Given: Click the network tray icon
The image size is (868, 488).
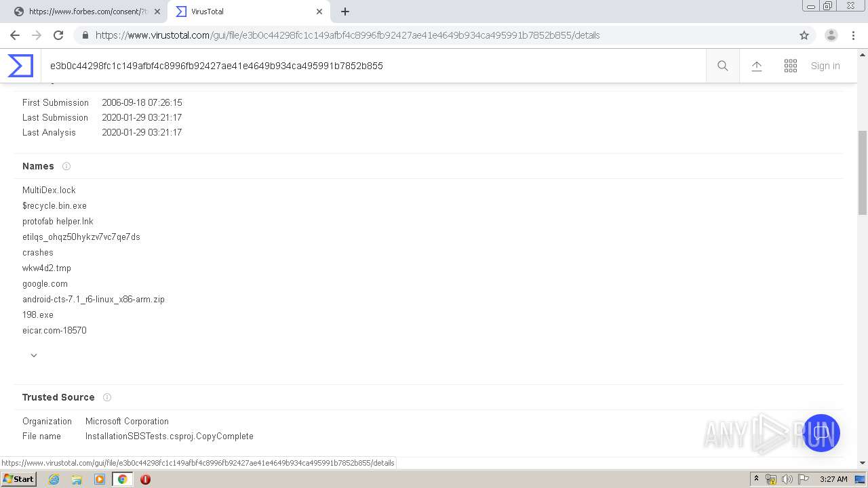Looking at the screenshot, I should [771, 479].
